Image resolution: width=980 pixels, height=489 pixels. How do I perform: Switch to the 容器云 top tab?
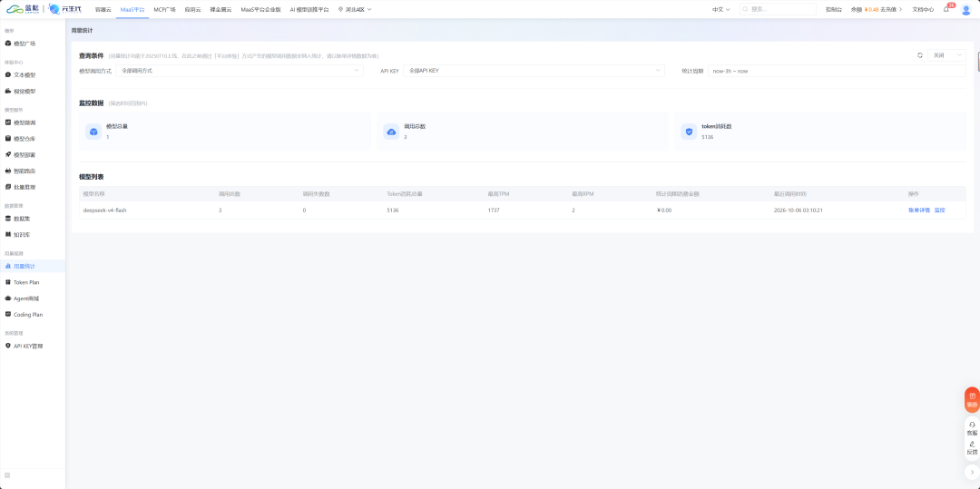click(103, 9)
